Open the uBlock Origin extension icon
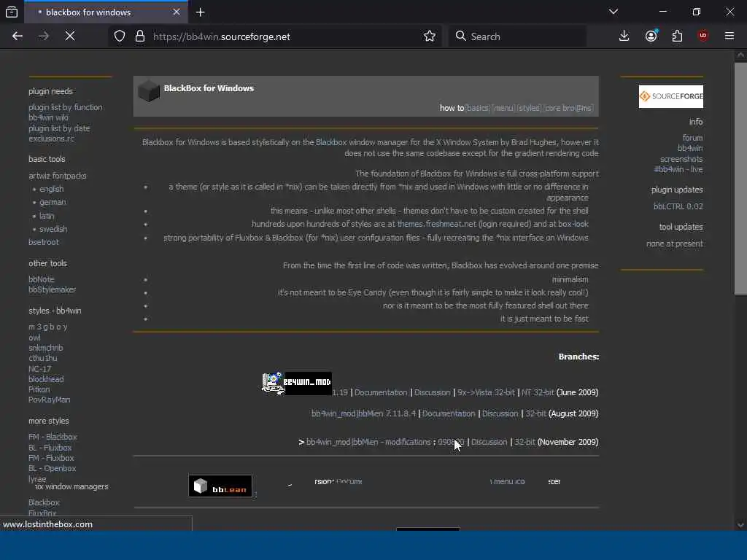This screenshot has width=747, height=560. click(703, 36)
